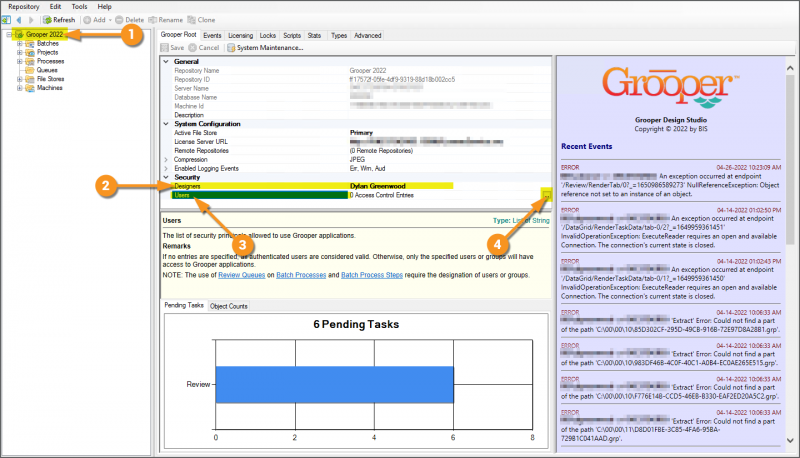Select the Users property row
This screenshot has width=800, height=458.
tap(361, 195)
